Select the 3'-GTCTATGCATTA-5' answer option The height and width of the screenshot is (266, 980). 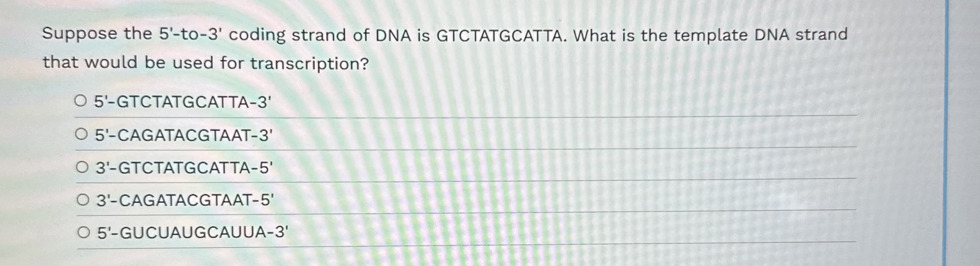coord(184,167)
